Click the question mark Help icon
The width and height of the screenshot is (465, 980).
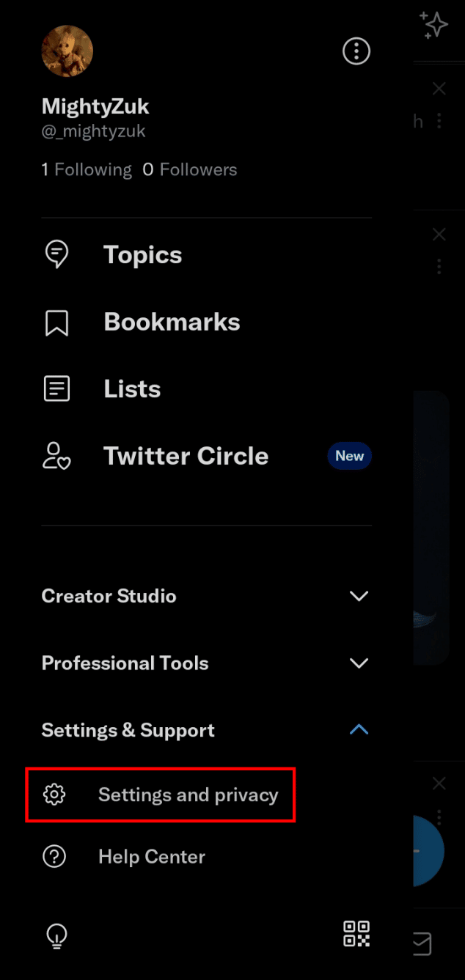click(x=54, y=857)
